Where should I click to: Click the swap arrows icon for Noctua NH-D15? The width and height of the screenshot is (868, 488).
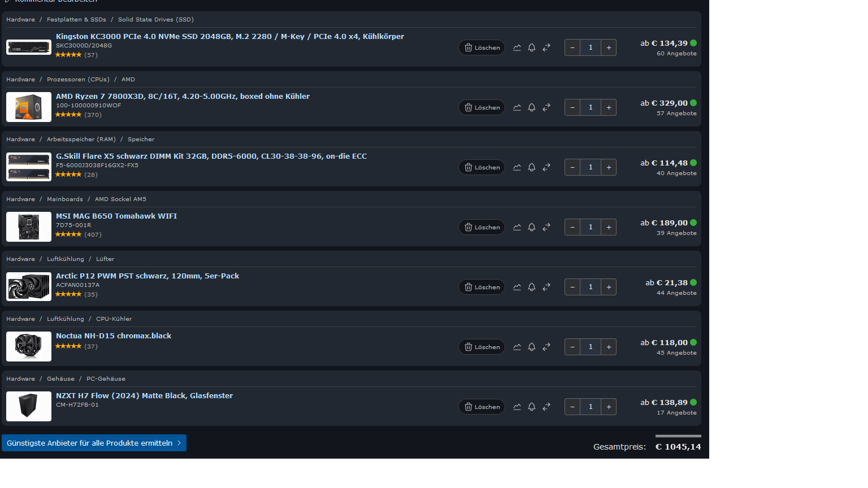click(x=546, y=347)
